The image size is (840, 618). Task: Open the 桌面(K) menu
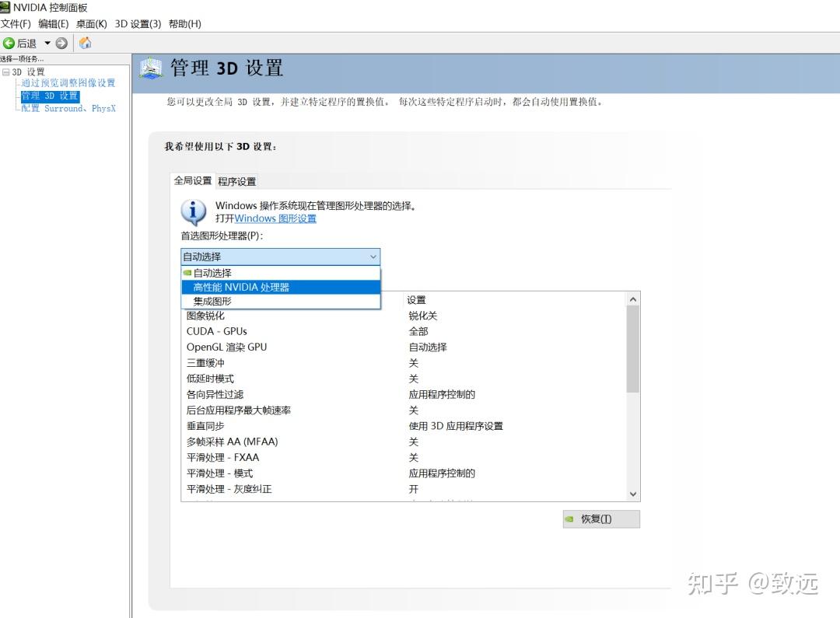coord(92,24)
